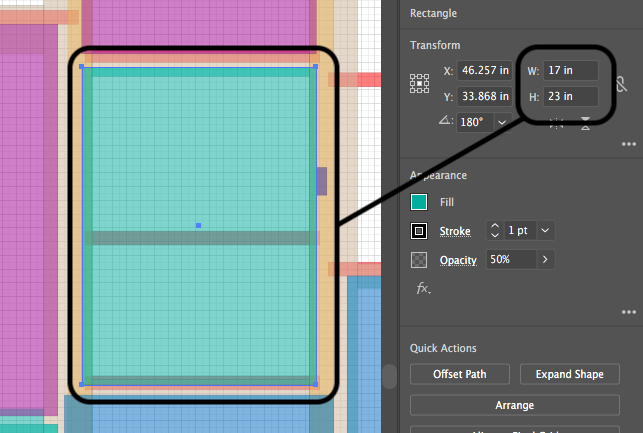The width and height of the screenshot is (643, 433).
Task: Click the rotation angle field 180°
Action: (475, 122)
